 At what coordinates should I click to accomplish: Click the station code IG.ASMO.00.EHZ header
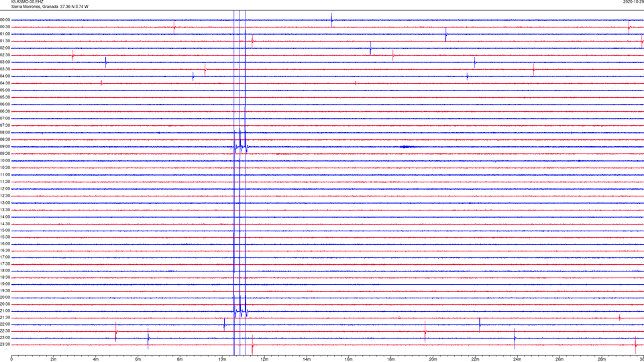(27, 1)
